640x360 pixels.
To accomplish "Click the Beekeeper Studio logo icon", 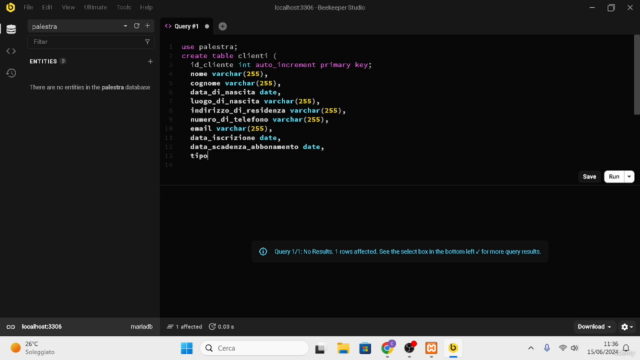I will 10,7.
